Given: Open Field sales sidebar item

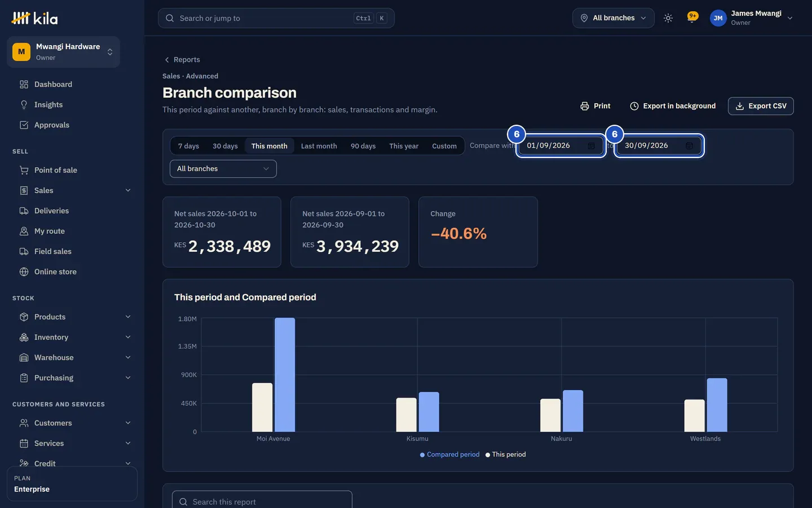Looking at the screenshot, I should pyautogui.click(x=72, y=251).
